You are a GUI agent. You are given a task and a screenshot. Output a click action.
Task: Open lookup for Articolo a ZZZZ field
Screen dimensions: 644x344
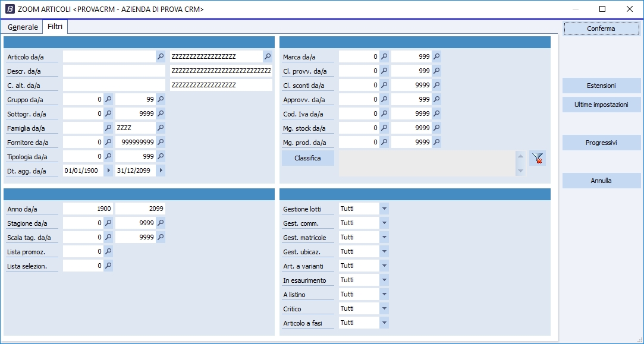pos(268,56)
